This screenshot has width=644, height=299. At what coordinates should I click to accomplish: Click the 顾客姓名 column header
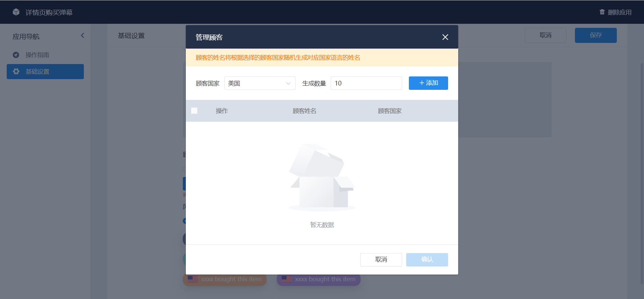click(305, 111)
